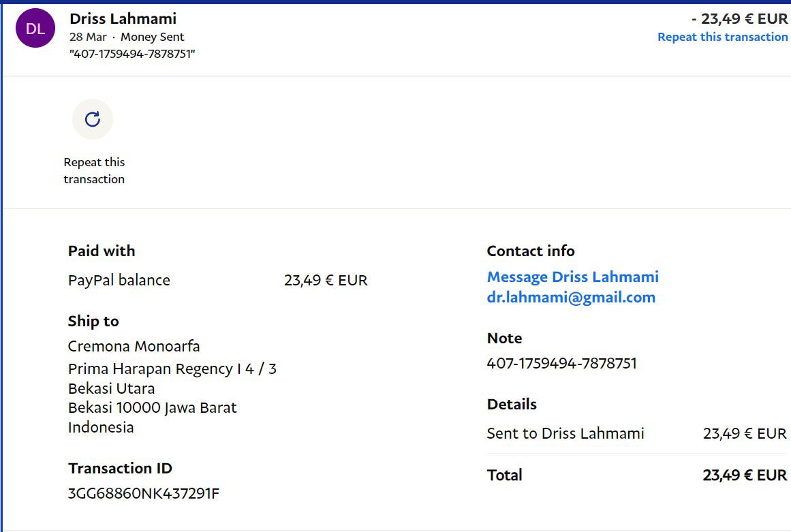Screen dimensions: 791x532
Task: Click the Total amount in bold
Action: (x=744, y=475)
